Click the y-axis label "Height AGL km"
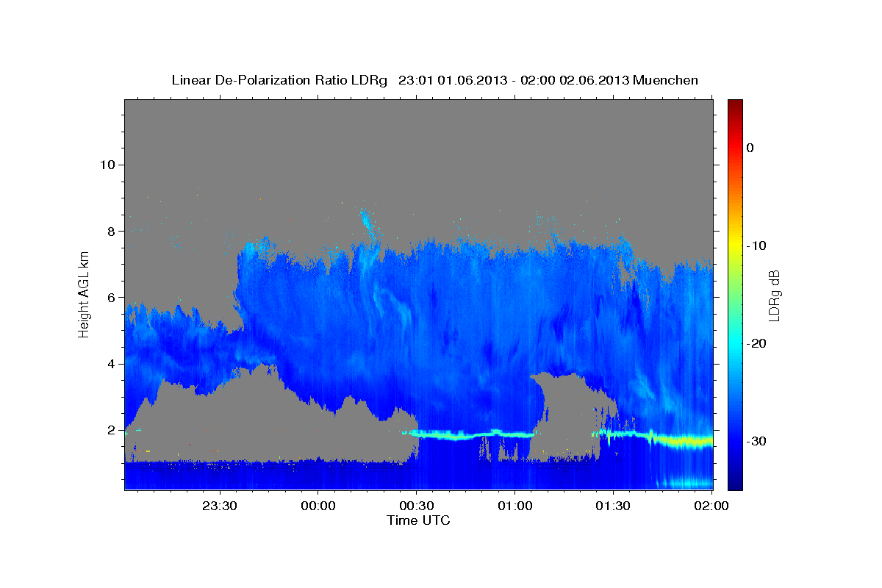 click(85, 295)
